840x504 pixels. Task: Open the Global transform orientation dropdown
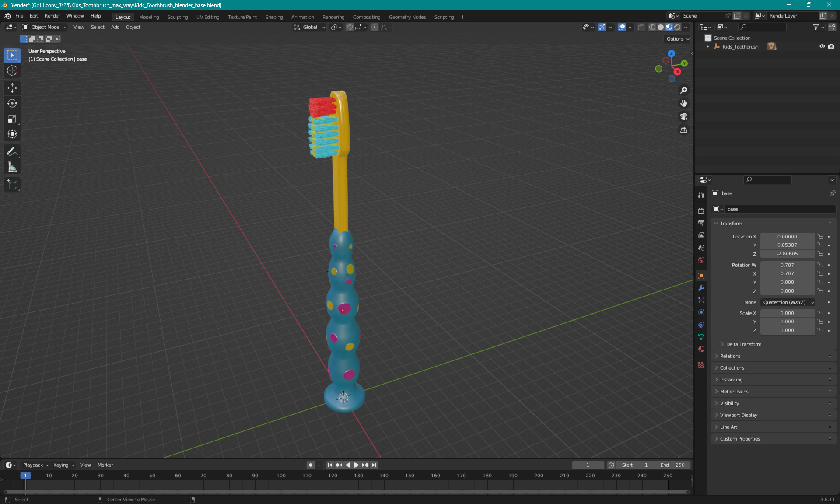tap(309, 27)
